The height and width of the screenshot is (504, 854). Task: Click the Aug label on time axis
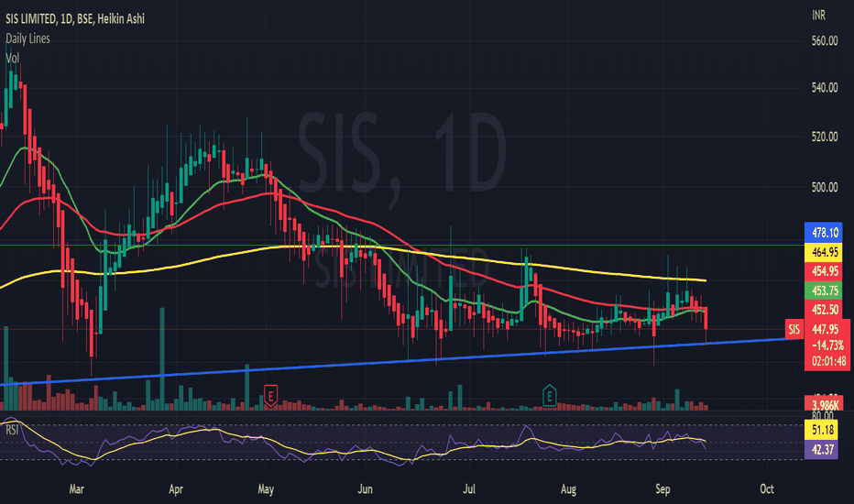click(568, 488)
